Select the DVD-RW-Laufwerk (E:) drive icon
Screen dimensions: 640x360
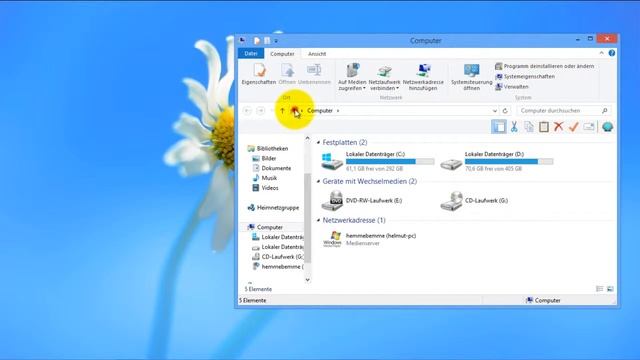click(332, 200)
